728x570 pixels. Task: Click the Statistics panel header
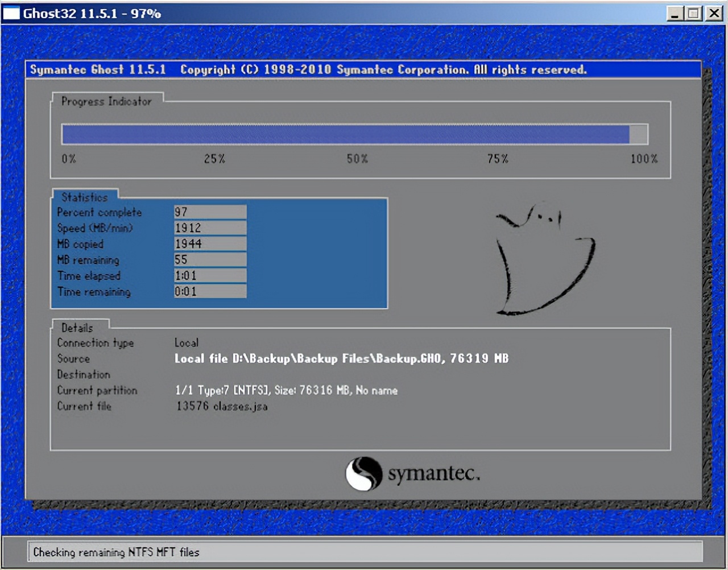[x=84, y=197]
